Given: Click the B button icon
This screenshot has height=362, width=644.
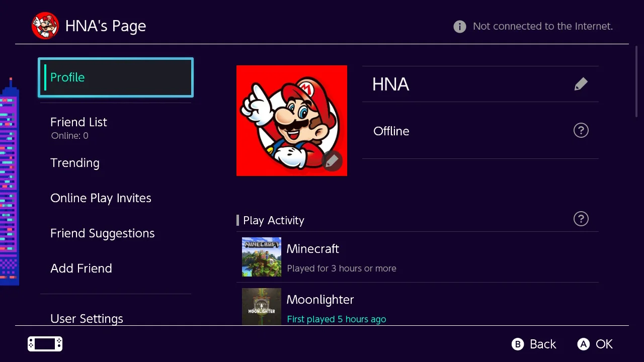Looking at the screenshot, I should click(x=518, y=344).
